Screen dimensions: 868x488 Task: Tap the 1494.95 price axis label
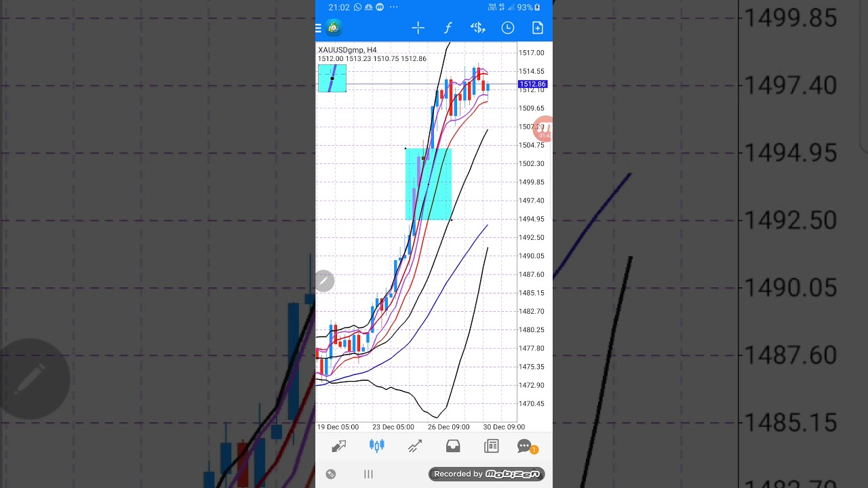click(531, 219)
